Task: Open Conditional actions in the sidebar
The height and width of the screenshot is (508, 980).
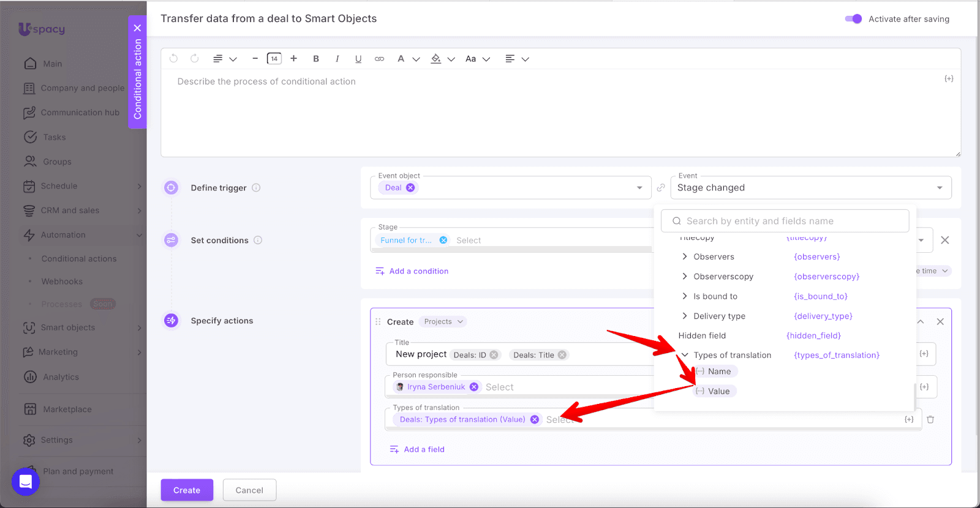Action: pyautogui.click(x=79, y=259)
